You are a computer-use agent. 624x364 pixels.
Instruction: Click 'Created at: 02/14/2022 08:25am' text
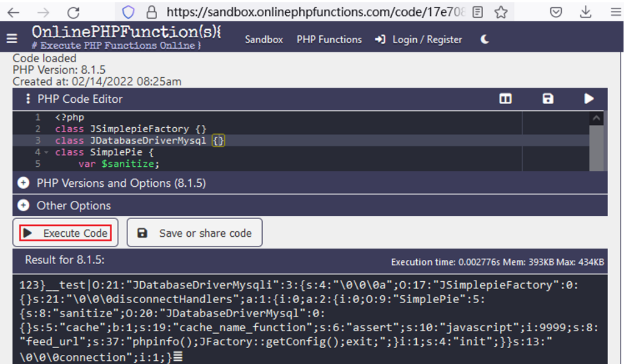[97, 82]
